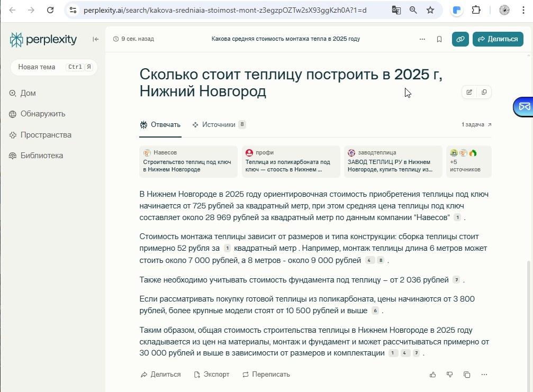Viewport: 533px width, 392px height.
Task: Collapse the sidebar
Action: tap(95, 39)
